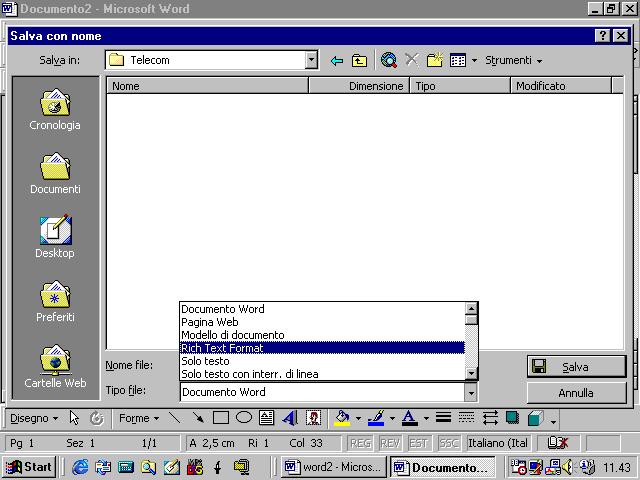Click the Delete X icon
The image size is (640, 480).
click(x=411, y=60)
